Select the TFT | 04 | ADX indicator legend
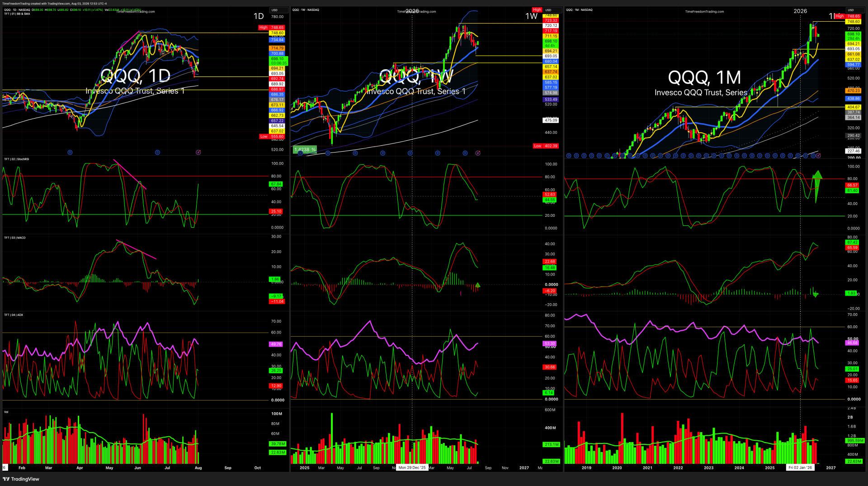 click(x=14, y=314)
